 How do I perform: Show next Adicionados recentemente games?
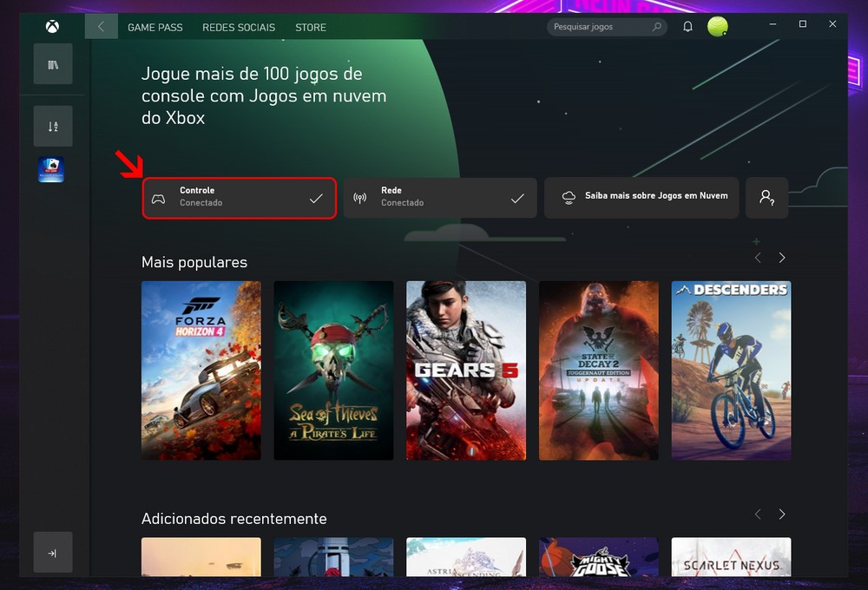(x=782, y=515)
